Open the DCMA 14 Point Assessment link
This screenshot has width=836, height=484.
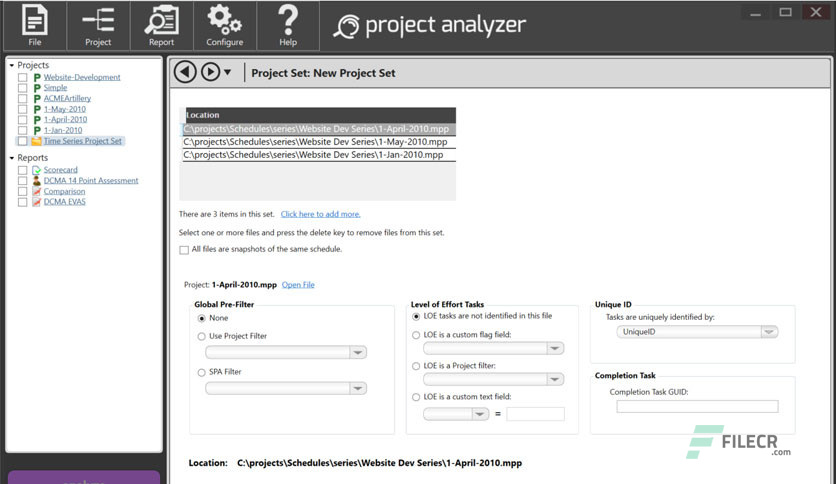pyautogui.click(x=91, y=181)
